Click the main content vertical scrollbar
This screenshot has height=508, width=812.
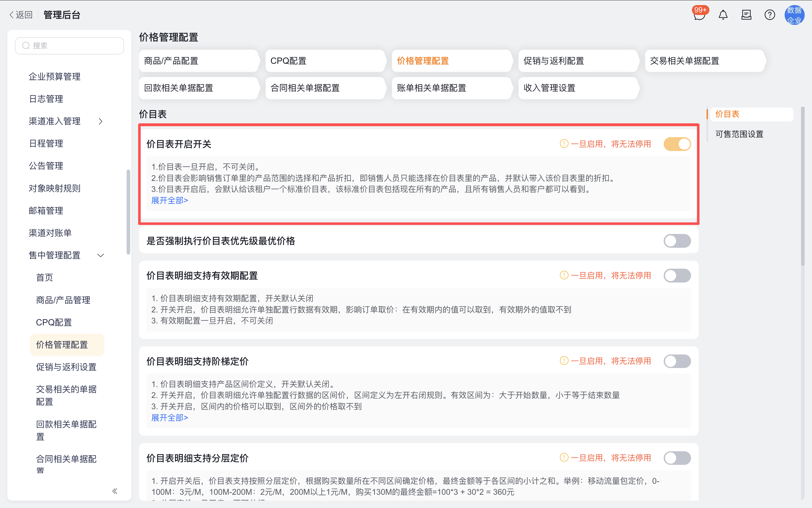point(803,187)
